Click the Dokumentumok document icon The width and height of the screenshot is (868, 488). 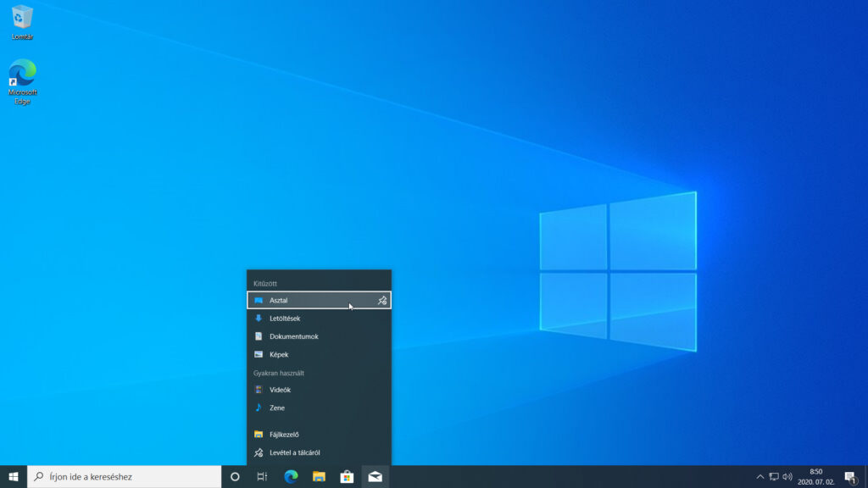pyautogui.click(x=259, y=336)
